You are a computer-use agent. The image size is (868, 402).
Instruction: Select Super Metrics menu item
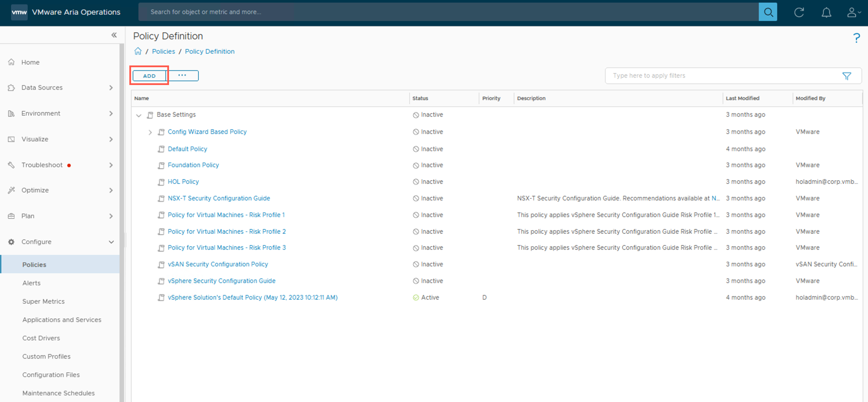(43, 301)
